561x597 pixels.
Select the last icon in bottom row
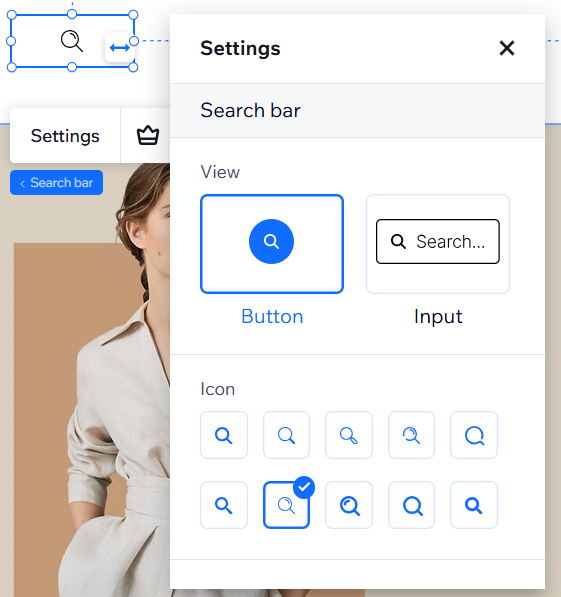pos(474,505)
